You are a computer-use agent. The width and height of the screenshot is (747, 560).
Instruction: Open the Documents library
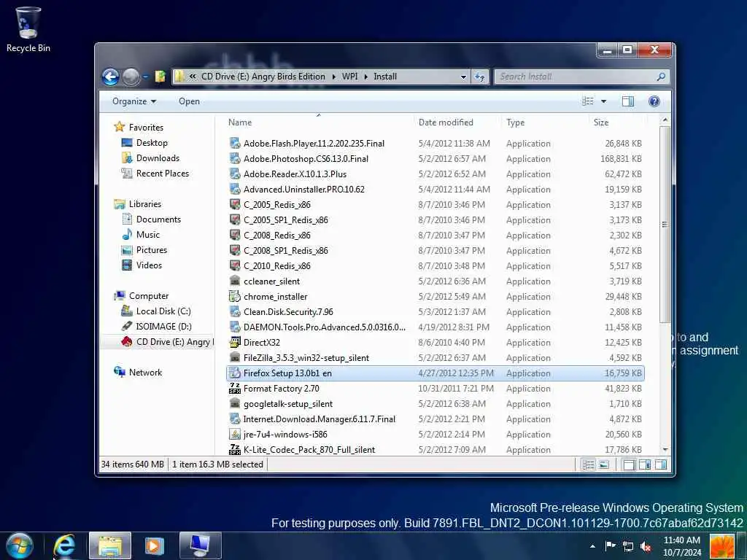(158, 219)
